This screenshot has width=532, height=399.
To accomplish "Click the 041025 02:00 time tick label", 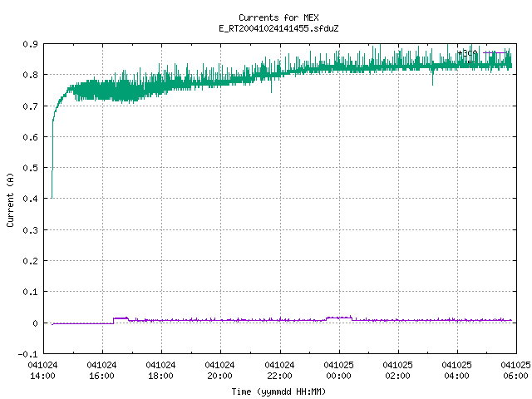I will 397,371.
